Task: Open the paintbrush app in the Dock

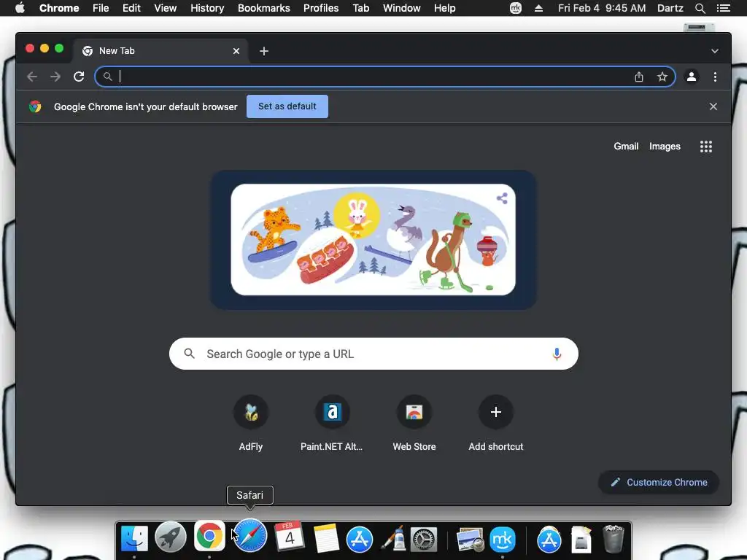Action: pos(393,538)
